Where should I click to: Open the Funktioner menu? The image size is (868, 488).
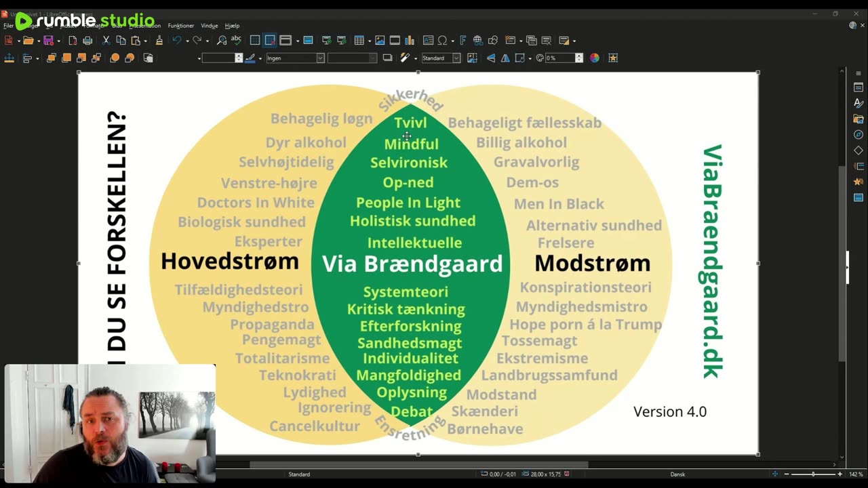click(x=181, y=26)
